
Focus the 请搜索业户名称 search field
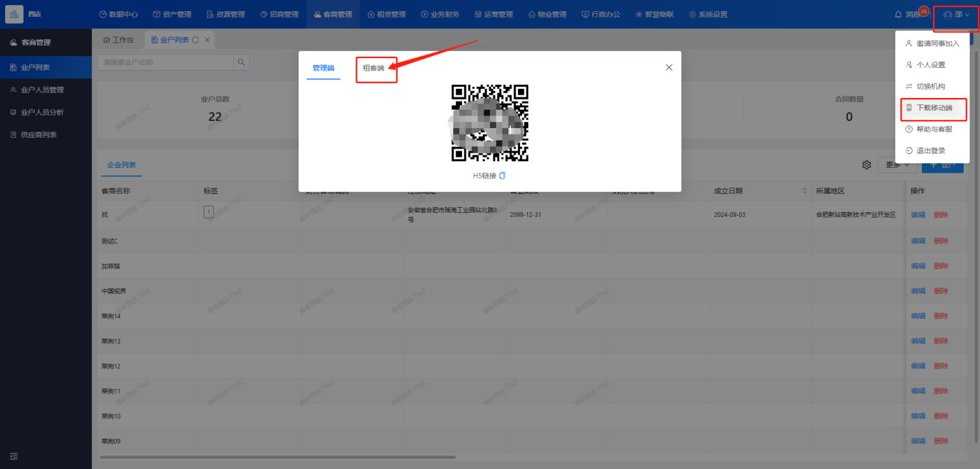[165, 62]
